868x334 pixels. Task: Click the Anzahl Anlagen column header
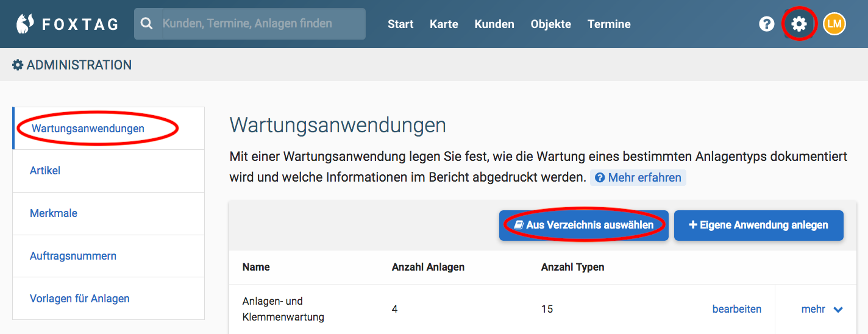point(428,267)
